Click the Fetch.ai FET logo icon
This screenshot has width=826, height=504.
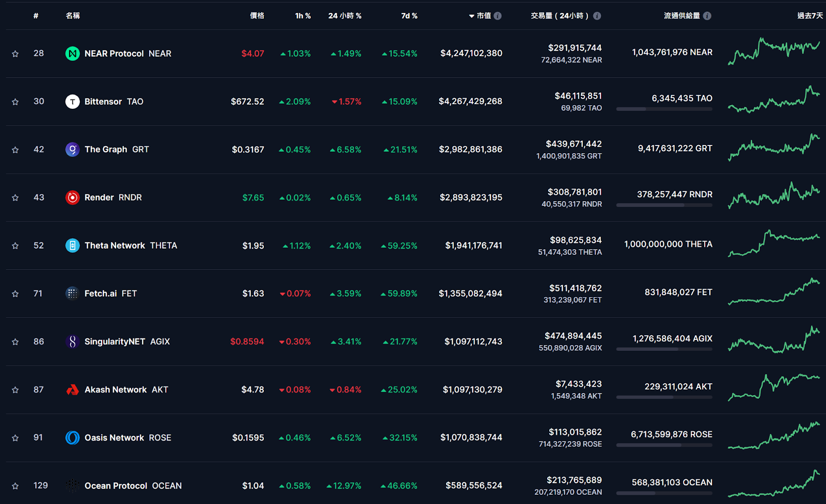click(72, 294)
